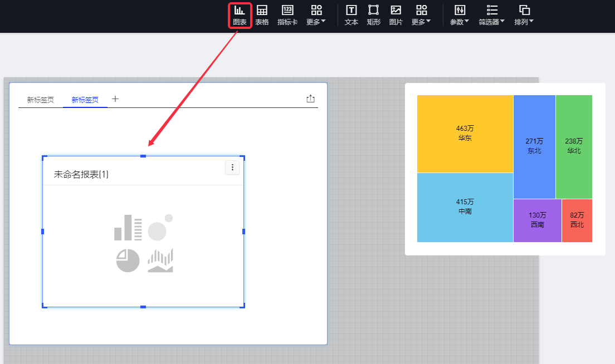
Task: Insert a table with 表格 icon
Action: 262,15
